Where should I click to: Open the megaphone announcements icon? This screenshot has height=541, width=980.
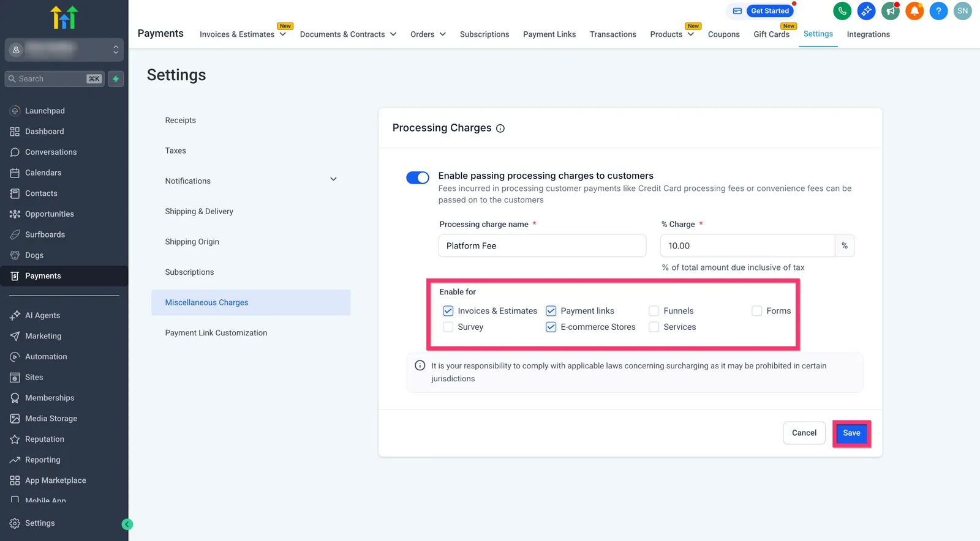pos(891,11)
